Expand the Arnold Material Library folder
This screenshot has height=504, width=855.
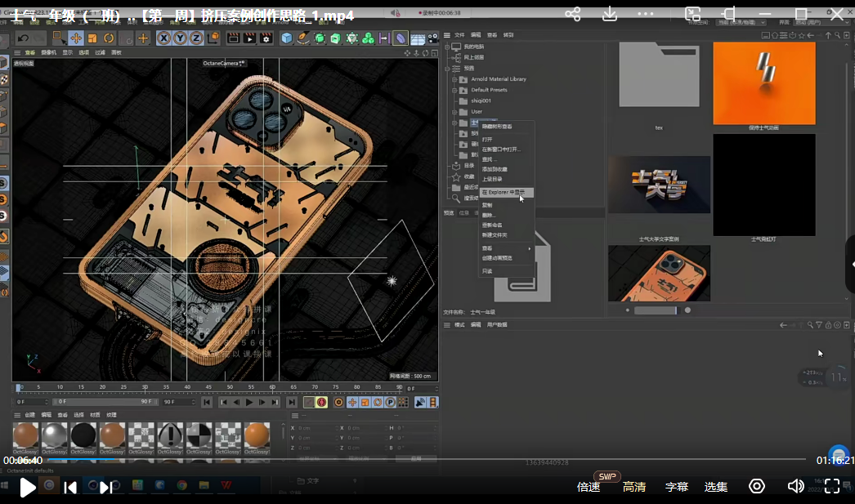[x=454, y=79]
